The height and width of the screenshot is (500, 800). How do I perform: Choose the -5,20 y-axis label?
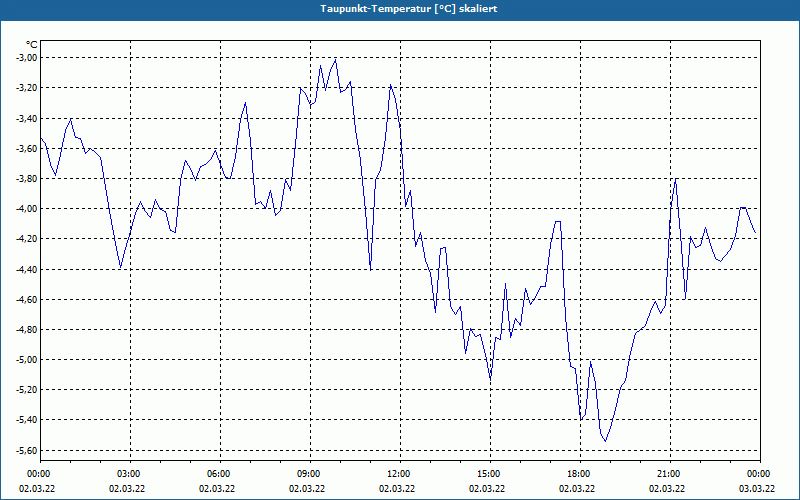pos(27,390)
